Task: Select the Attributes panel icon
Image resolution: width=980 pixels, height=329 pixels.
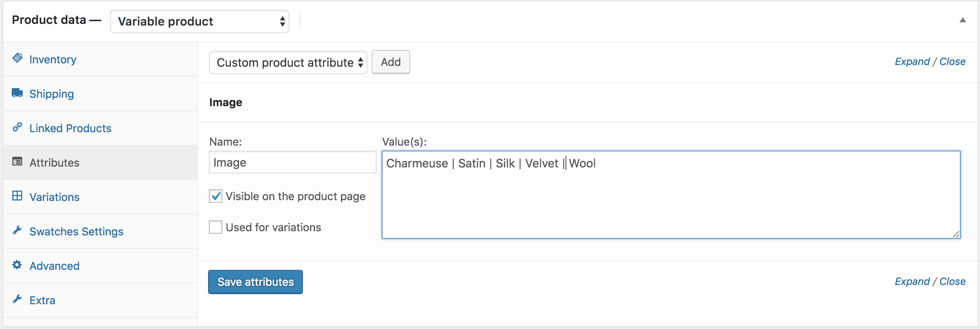Action: tap(17, 162)
